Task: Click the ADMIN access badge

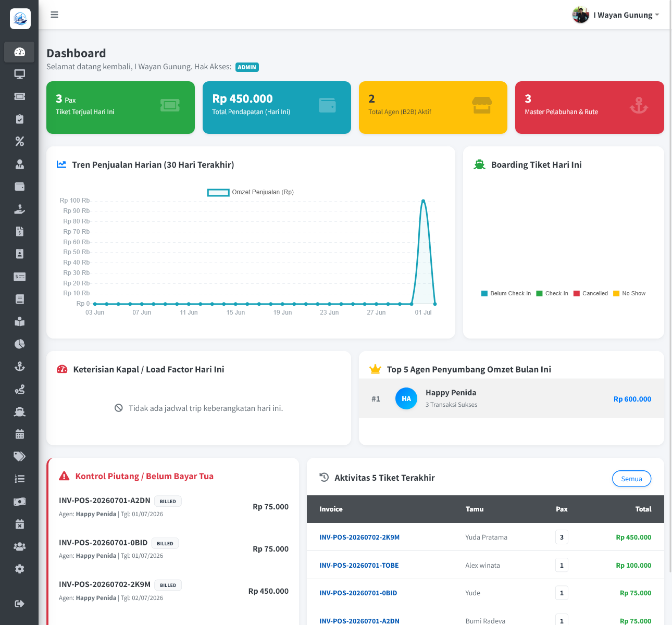Action: pyautogui.click(x=247, y=67)
